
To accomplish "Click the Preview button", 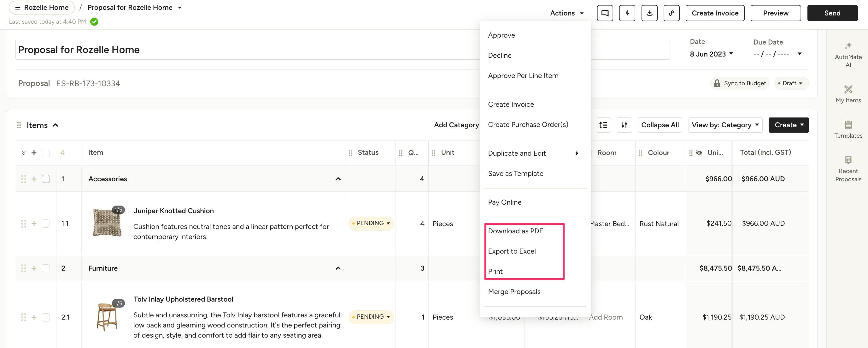I will (x=775, y=13).
